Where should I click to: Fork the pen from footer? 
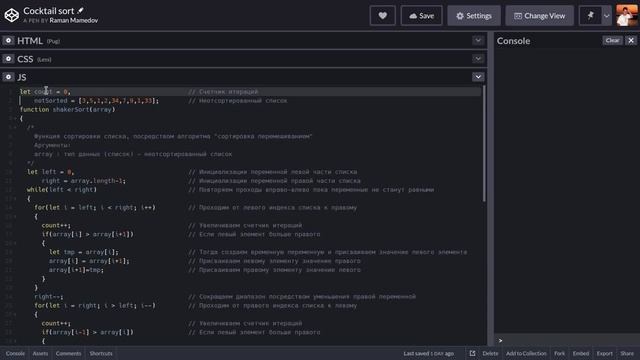[x=560, y=353]
